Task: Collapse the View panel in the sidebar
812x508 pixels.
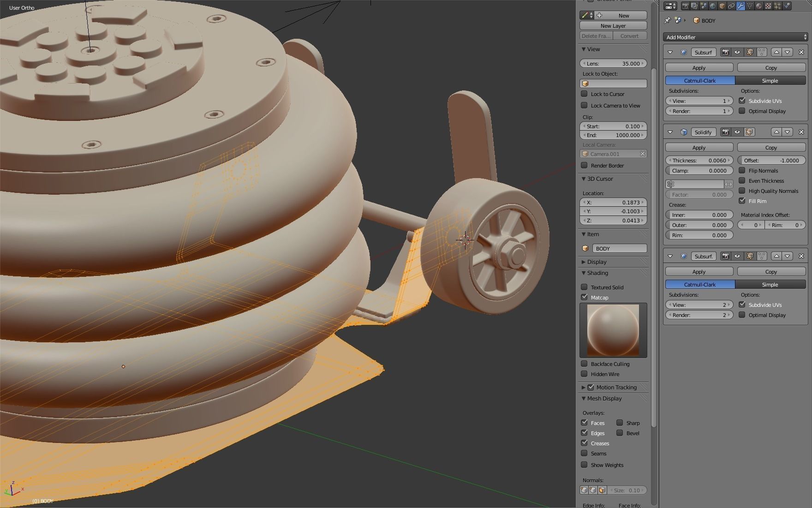Action: [x=584, y=49]
